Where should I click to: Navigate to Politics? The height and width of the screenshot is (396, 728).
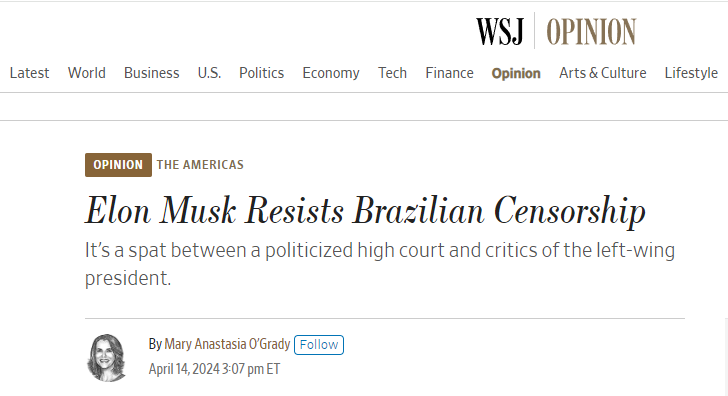point(261,73)
